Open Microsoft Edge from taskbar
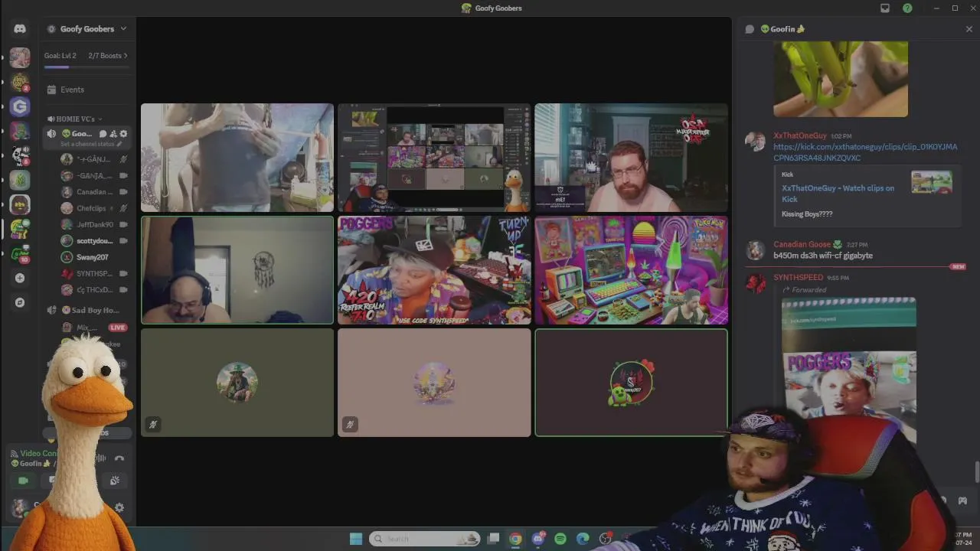The width and height of the screenshot is (980, 551). click(x=583, y=539)
